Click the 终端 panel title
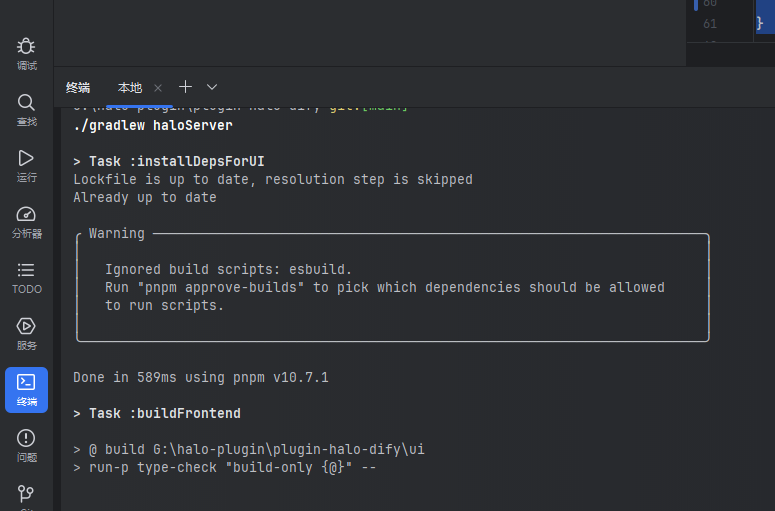775x511 pixels. [78, 88]
